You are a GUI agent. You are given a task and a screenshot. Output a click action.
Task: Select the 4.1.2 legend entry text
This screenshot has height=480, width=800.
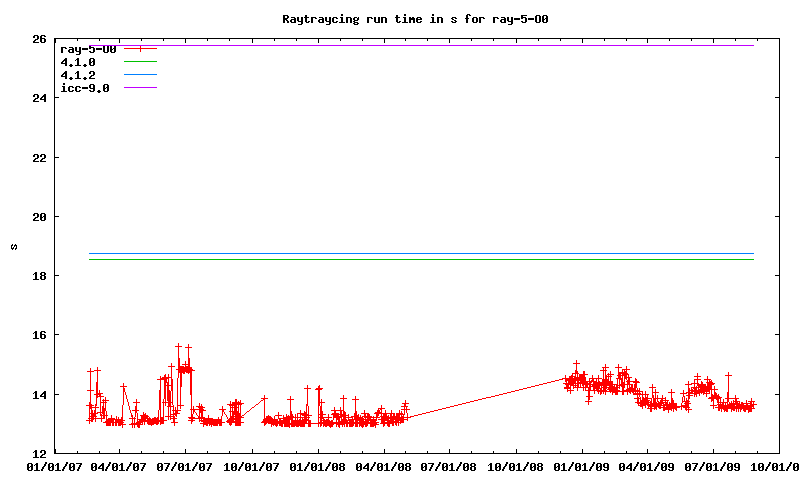coord(78,75)
